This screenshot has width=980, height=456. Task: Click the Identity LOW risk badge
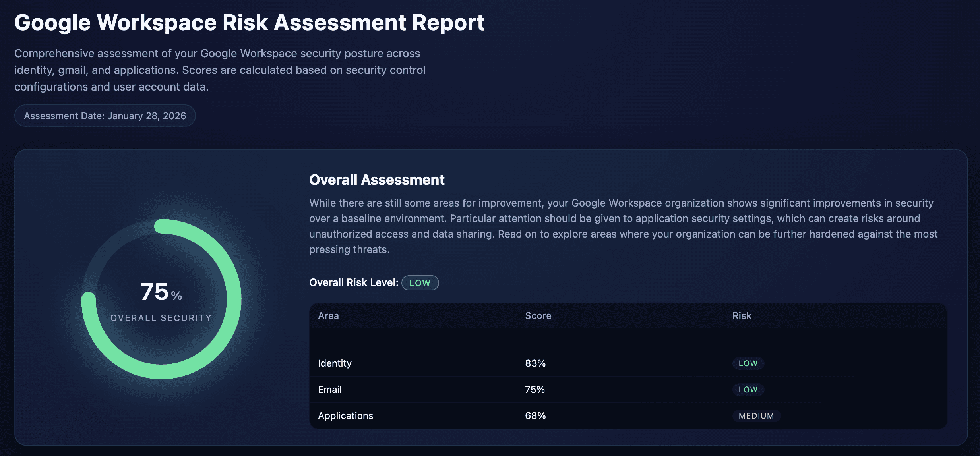pos(748,363)
